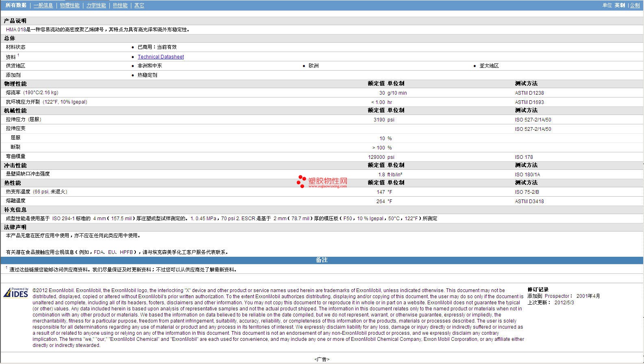Click the test method ISO 178
Screen dimensions: 644x364
click(x=524, y=157)
